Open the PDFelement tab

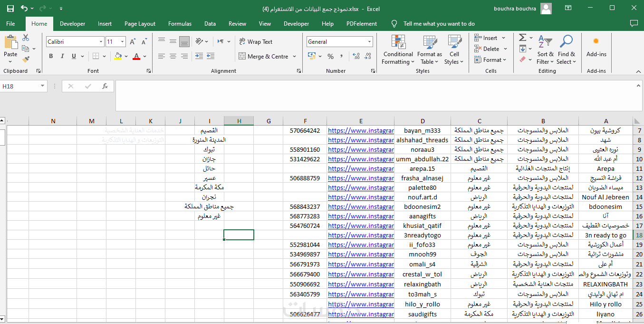pyautogui.click(x=362, y=23)
